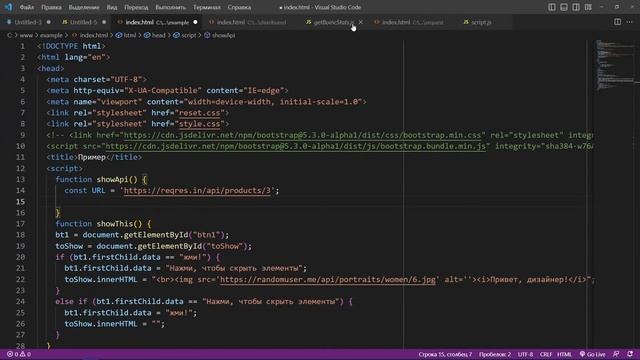Open the Терминал menu

207,7
